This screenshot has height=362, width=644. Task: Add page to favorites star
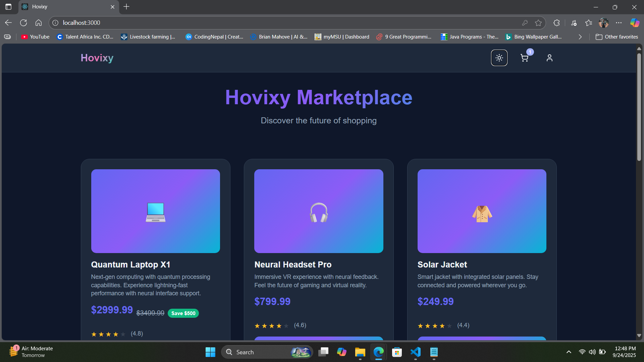point(538,23)
